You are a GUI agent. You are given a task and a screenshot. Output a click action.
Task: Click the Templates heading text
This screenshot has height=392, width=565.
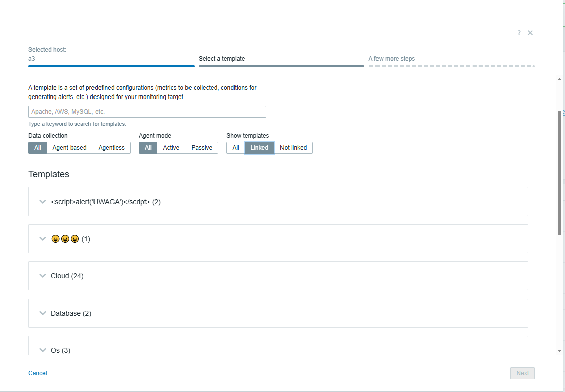pos(49,174)
